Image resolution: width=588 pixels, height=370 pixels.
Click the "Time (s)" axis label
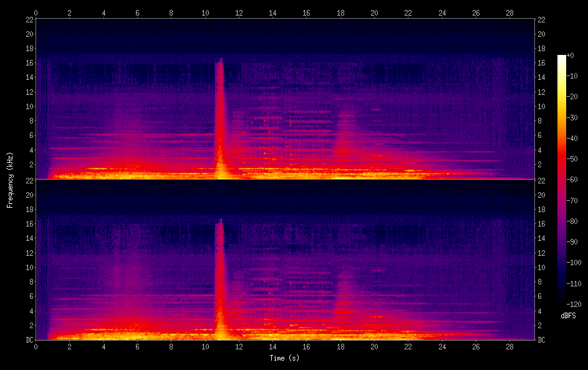pos(284,358)
